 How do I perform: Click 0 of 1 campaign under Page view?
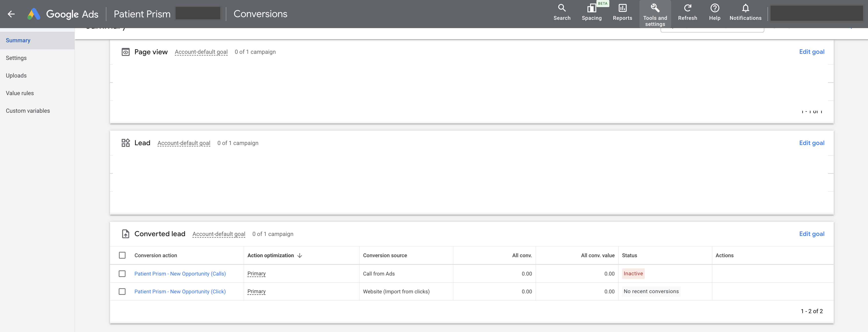255,52
